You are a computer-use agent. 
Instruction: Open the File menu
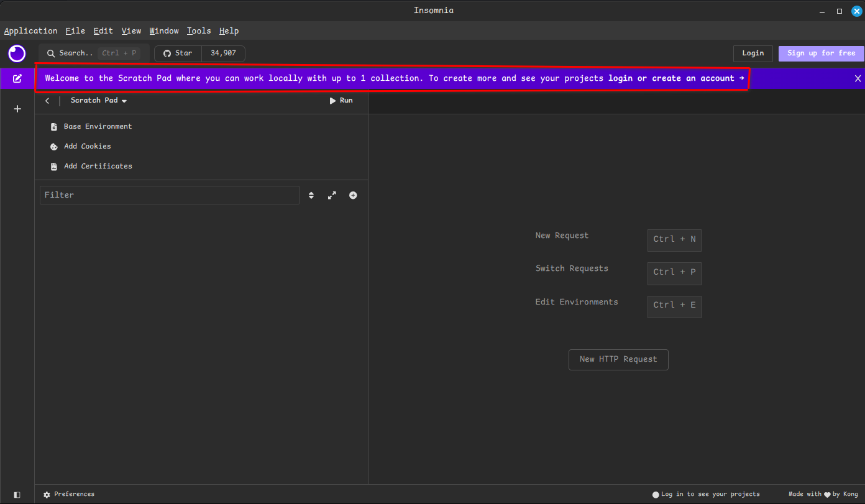(x=75, y=30)
